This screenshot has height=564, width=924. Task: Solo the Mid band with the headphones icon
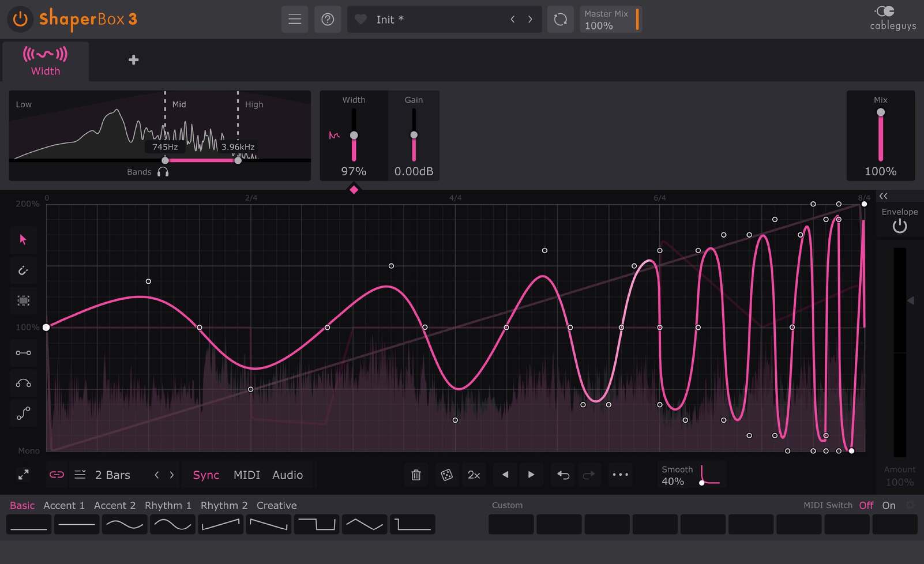click(163, 171)
